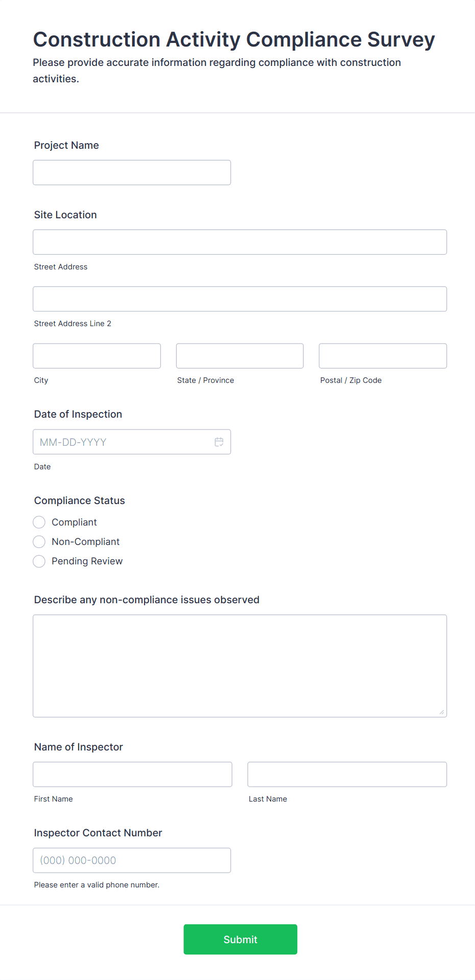Select the Date of Inspection label
Viewport: 475px width, 980px height.
click(78, 414)
